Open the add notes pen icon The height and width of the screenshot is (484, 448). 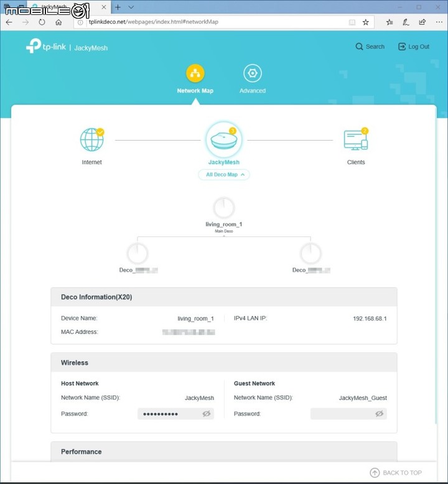(x=406, y=22)
